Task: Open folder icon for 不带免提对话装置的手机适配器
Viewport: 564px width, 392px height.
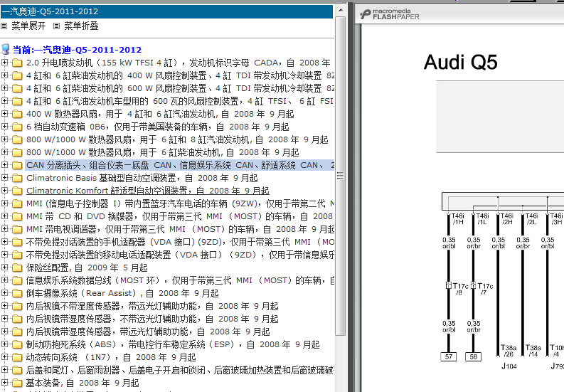Action: point(17,242)
